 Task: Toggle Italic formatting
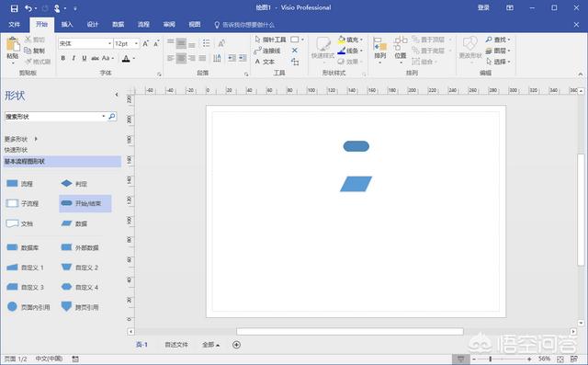click(x=73, y=58)
